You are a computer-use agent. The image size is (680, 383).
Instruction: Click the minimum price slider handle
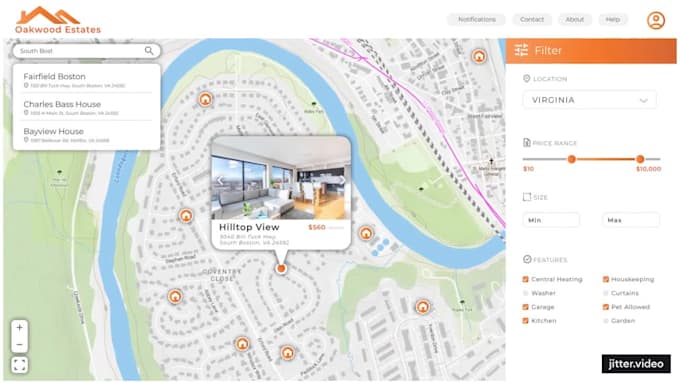tap(572, 159)
